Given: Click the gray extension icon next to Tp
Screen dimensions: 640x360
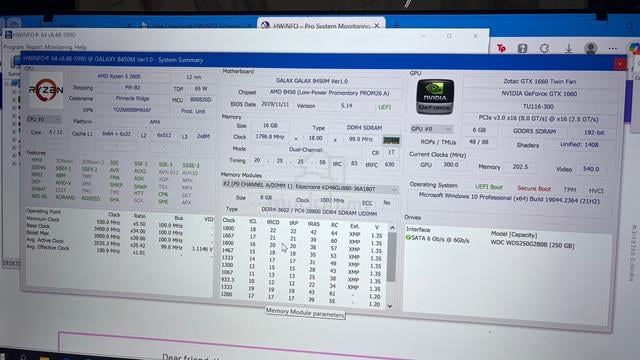Looking at the screenshot, I should 522,49.
